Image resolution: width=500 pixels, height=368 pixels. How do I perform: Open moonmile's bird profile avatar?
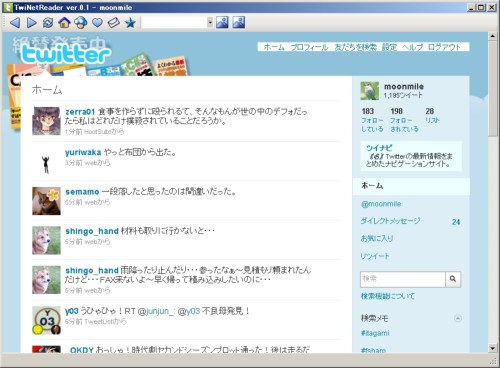click(x=369, y=91)
